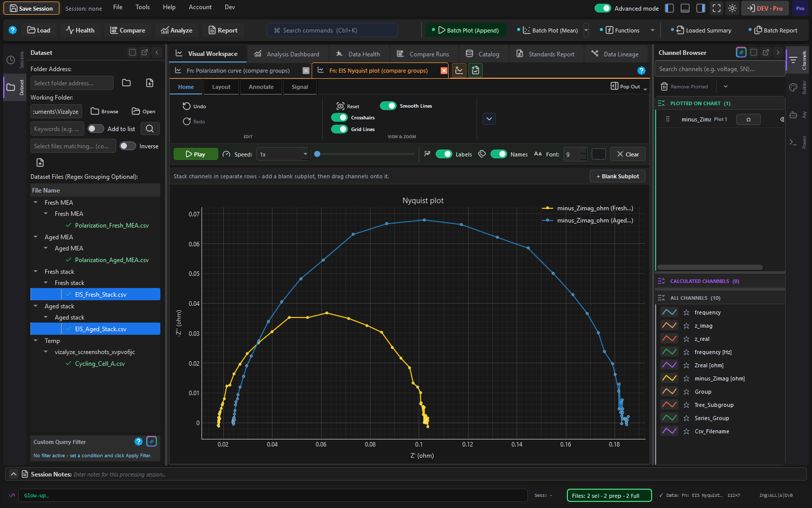Switch to the Analysis Dashboard tab
The image size is (812, 508).
[x=287, y=54]
